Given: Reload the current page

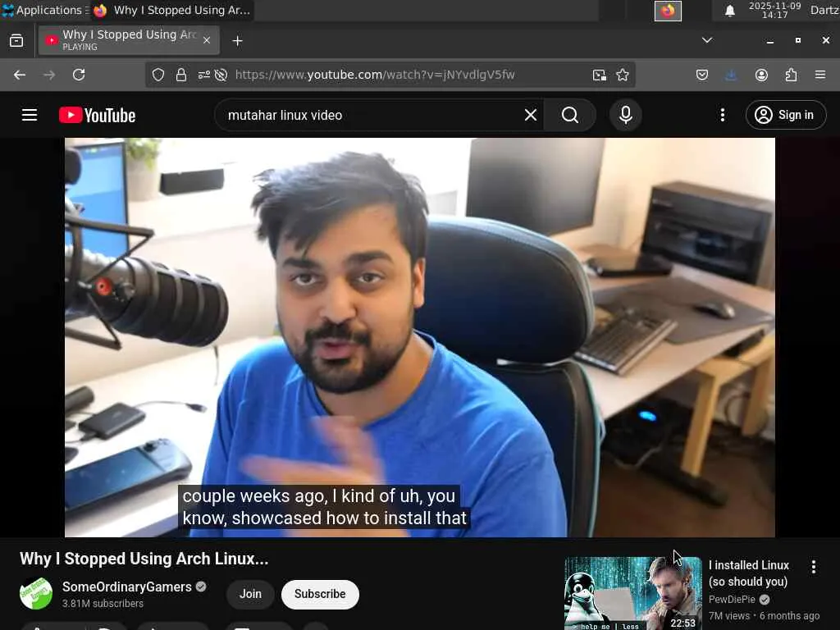Looking at the screenshot, I should 79,75.
